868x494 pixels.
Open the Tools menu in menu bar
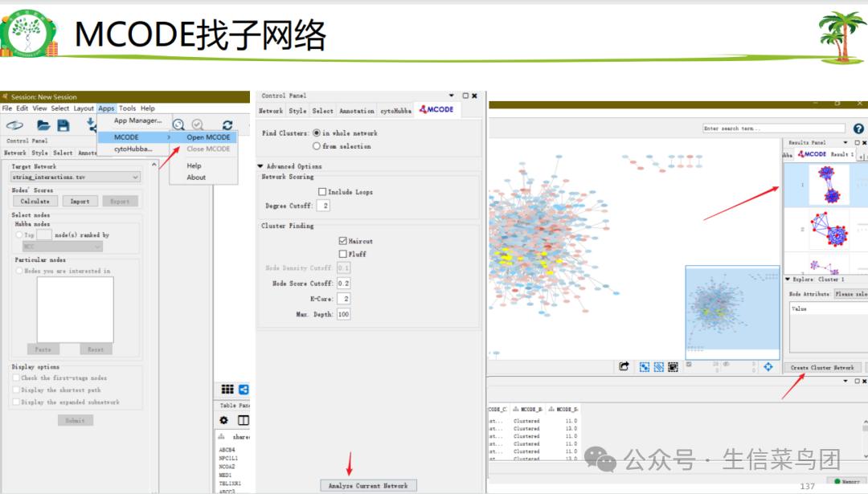(x=127, y=108)
